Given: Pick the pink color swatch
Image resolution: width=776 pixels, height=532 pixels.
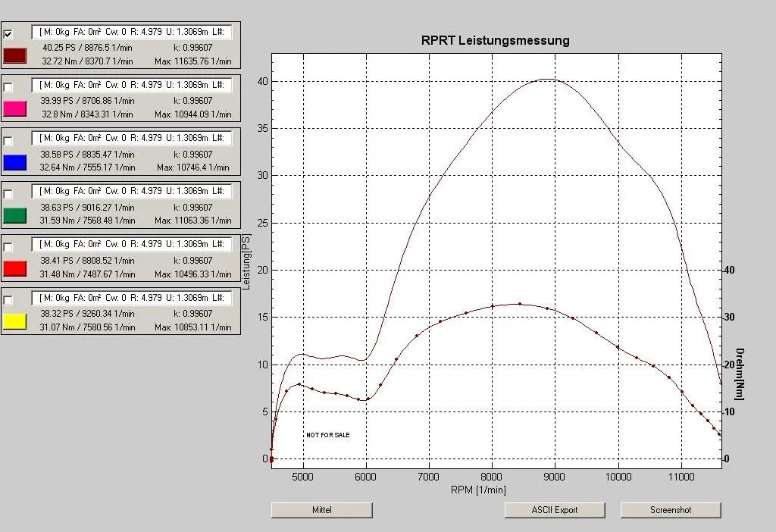Looking at the screenshot, I should tap(15, 108).
